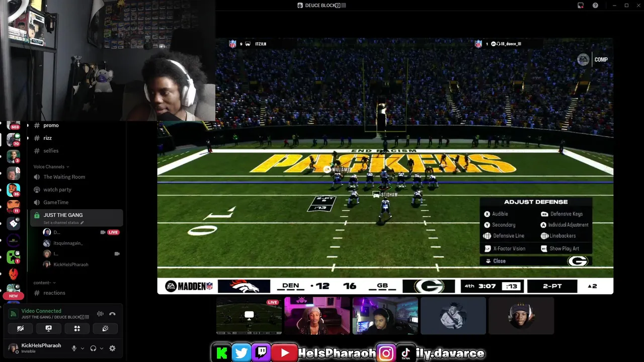Mute the microphone
The height and width of the screenshot is (362, 644).
[74, 348]
